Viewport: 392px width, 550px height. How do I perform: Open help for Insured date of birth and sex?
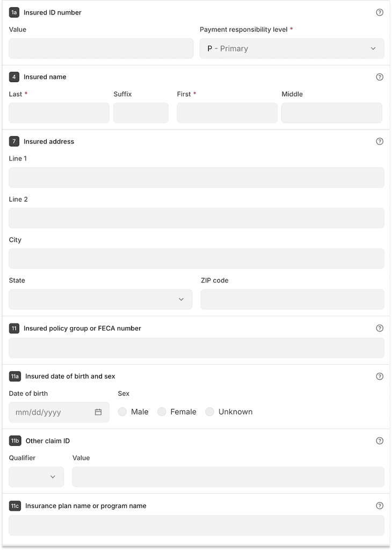pos(380,376)
